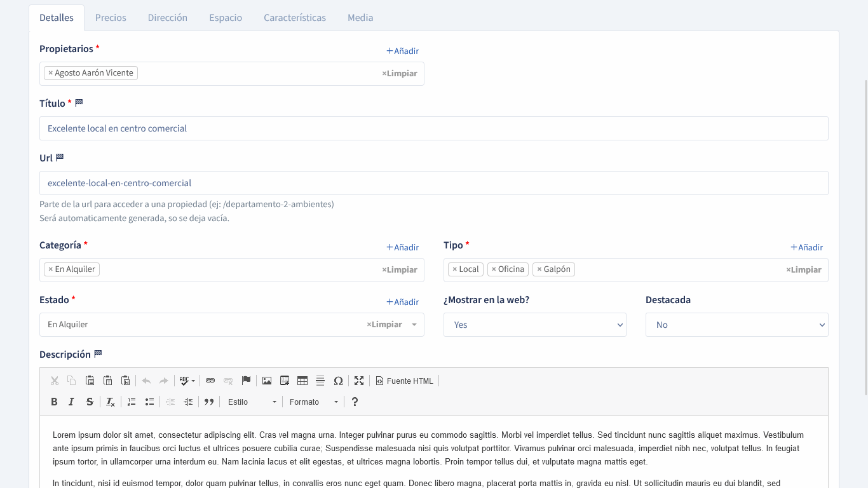
Task: Maximize the editor with the fullscreen icon
Action: pos(359,381)
